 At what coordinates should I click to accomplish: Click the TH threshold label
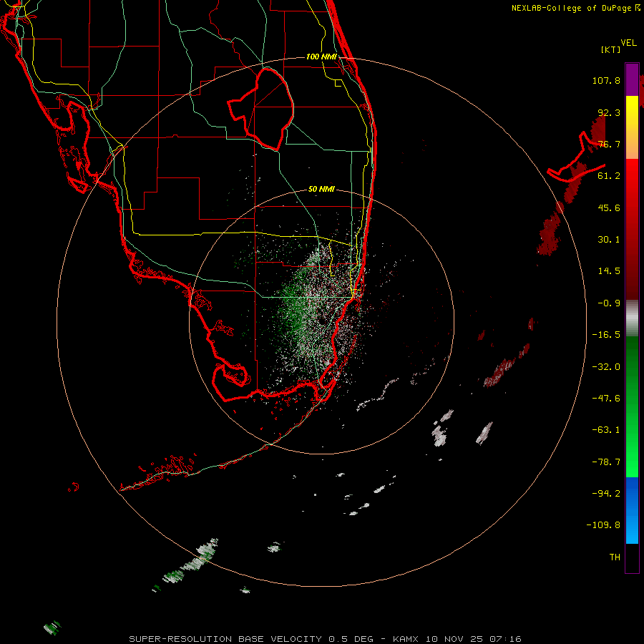click(615, 557)
